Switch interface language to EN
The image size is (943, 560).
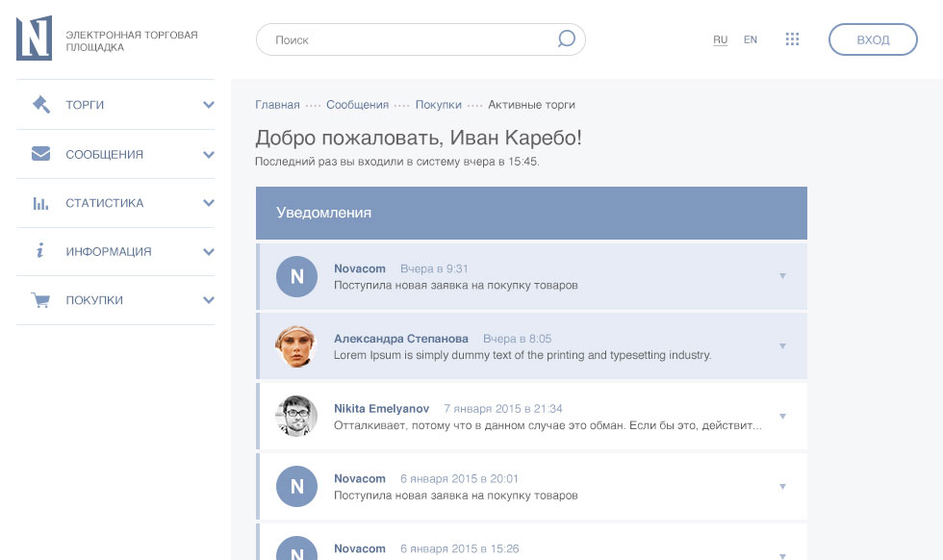[x=751, y=39]
